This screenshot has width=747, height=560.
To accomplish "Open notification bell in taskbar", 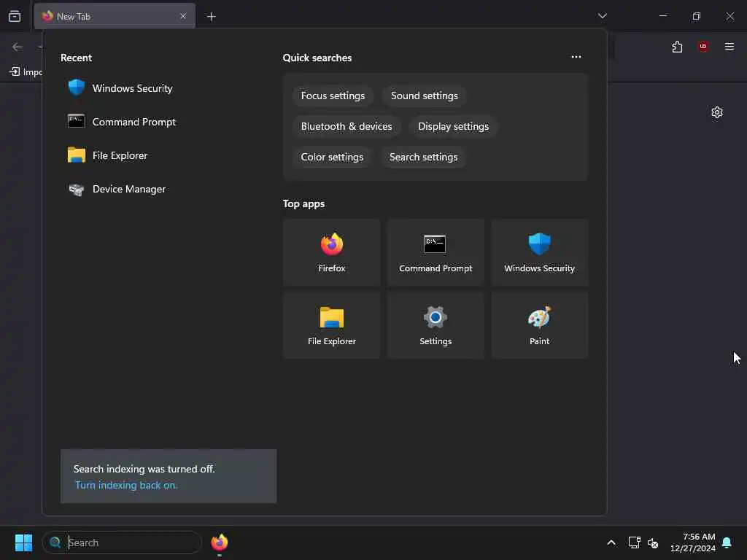I will pos(727,542).
